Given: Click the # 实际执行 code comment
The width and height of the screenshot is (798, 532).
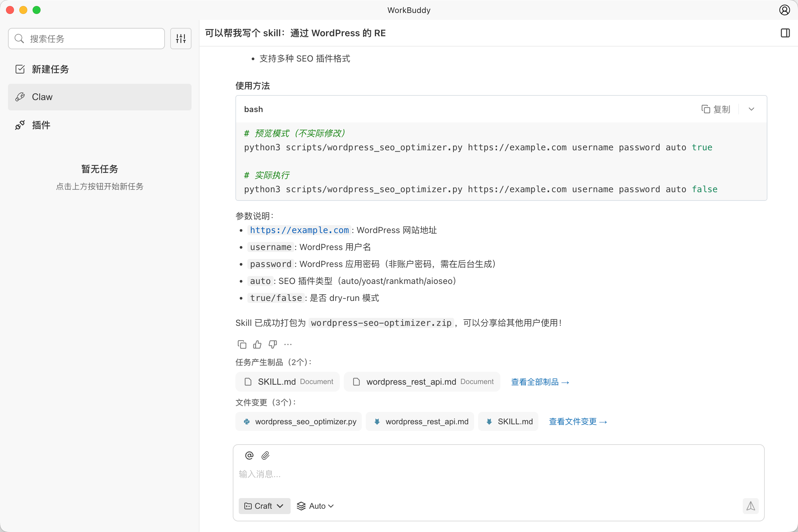Looking at the screenshot, I should pos(267,175).
